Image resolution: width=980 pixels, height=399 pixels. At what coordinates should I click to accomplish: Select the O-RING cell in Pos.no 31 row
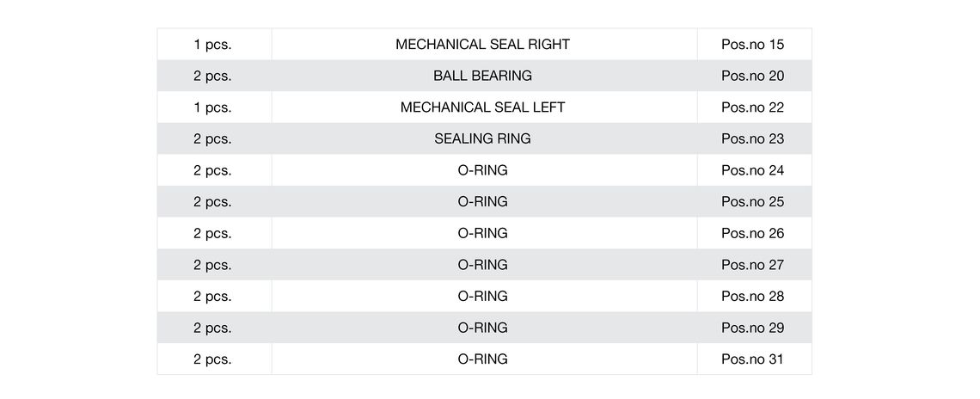tap(482, 359)
